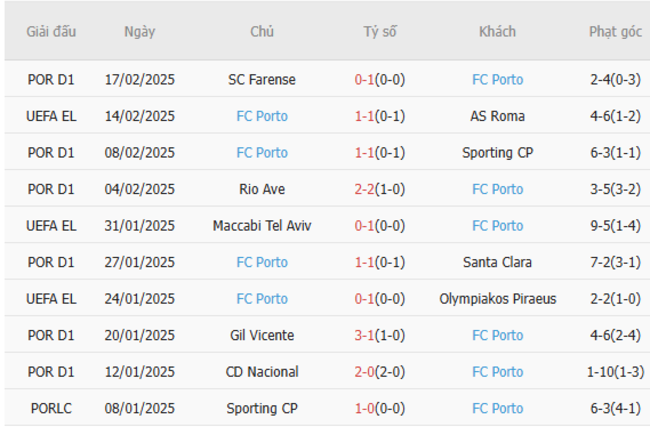
Task: Click the Phạt góc column header
Action: (x=615, y=32)
